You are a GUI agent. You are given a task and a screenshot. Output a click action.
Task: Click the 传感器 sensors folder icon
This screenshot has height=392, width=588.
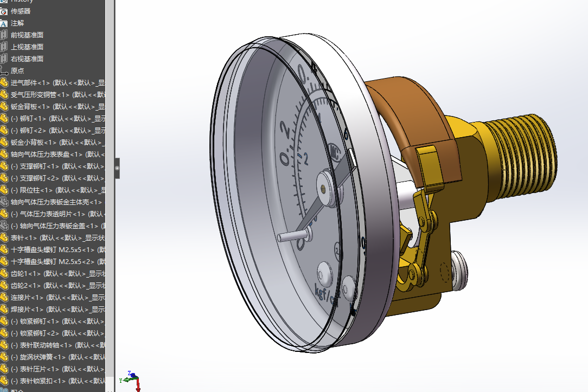(x=4, y=11)
